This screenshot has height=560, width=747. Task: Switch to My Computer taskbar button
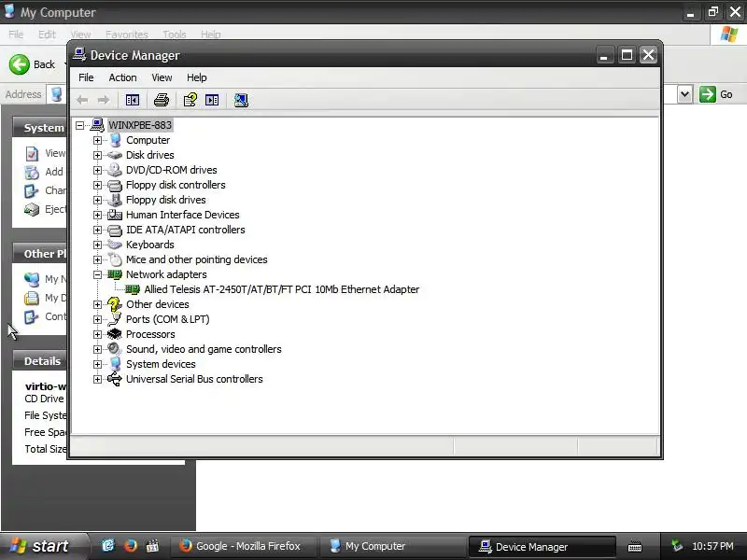coord(392,546)
